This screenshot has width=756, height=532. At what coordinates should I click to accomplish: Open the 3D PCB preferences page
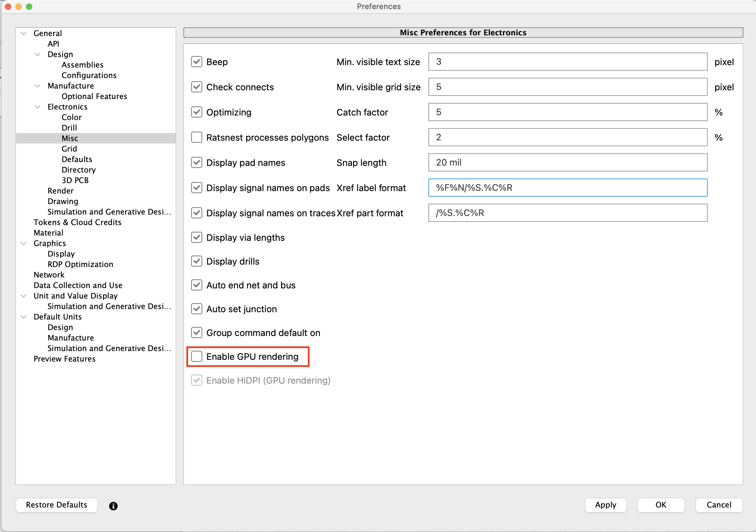point(75,180)
